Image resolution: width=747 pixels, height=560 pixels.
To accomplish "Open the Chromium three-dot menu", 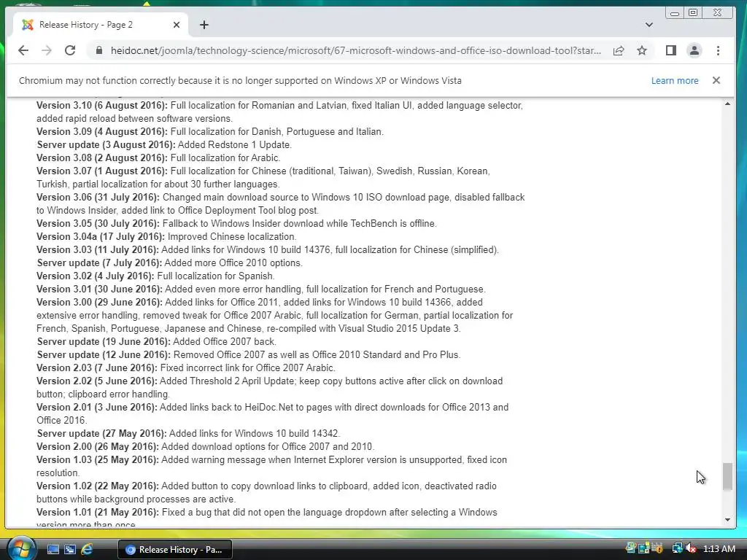I will click(718, 50).
